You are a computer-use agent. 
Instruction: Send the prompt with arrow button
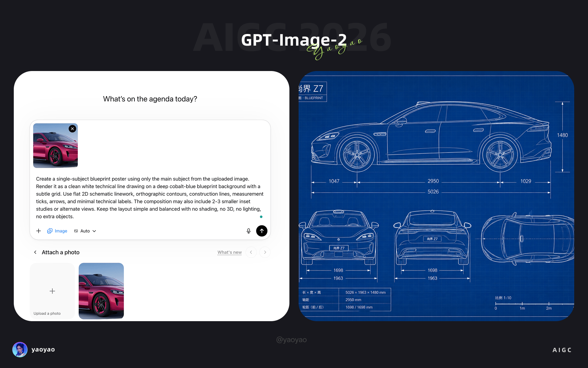(x=262, y=231)
